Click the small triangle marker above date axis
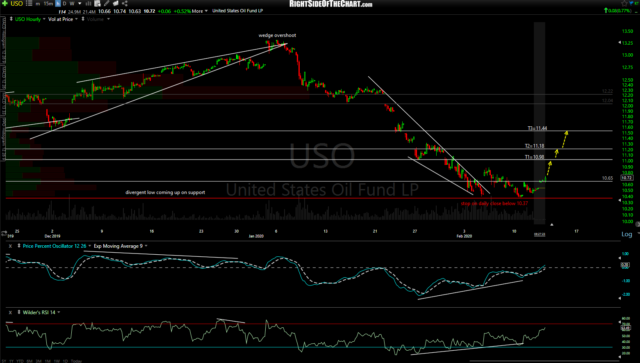Image resolution: width=640 pixels, height=363 pixels. [x=551, y=224]
